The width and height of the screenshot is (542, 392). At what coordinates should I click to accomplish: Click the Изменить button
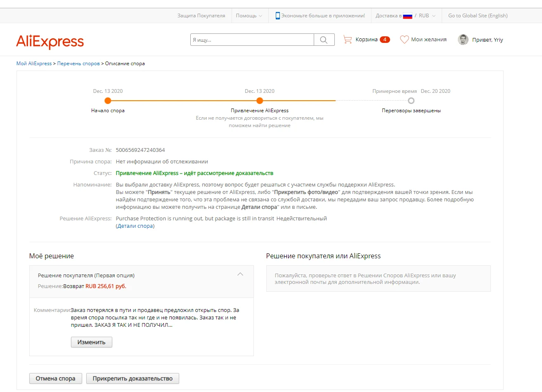(x=92, y=342)
